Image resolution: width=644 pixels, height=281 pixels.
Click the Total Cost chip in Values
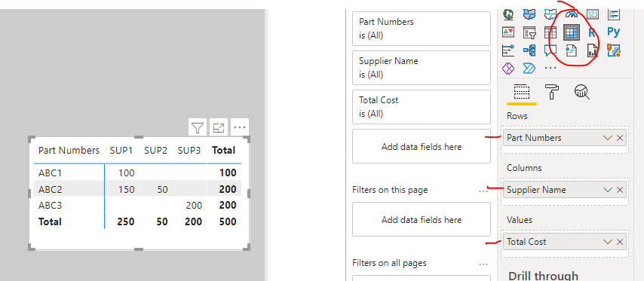coord(565,242)
